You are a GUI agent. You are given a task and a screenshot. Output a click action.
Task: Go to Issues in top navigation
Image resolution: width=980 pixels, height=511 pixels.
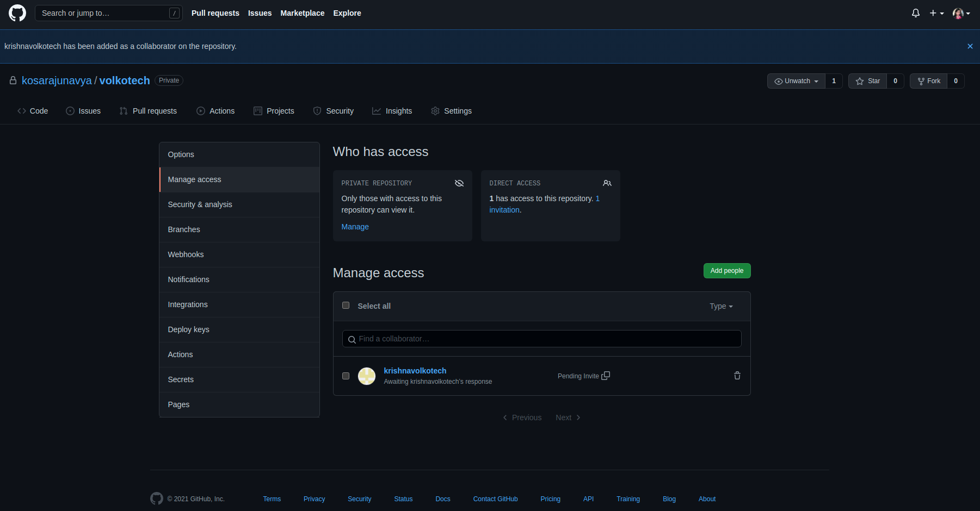click(260, 13)
